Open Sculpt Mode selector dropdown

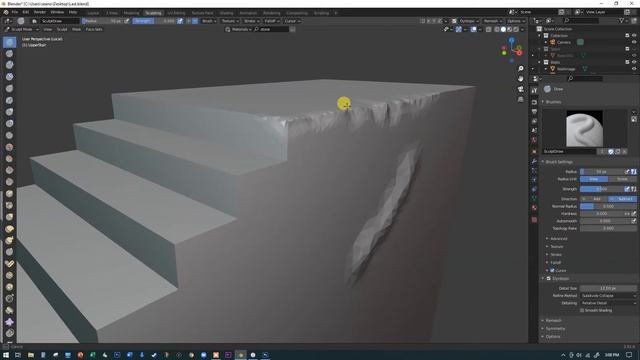(x=21, y=29)
